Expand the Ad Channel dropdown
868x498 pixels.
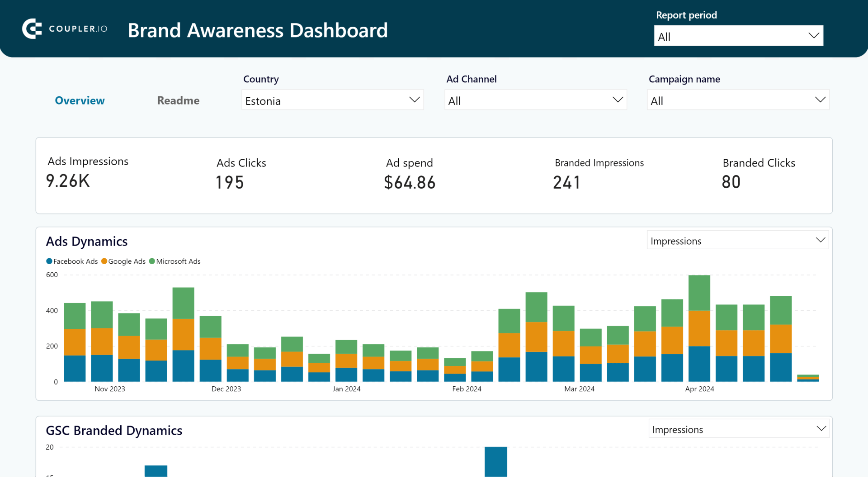(535, 100)
